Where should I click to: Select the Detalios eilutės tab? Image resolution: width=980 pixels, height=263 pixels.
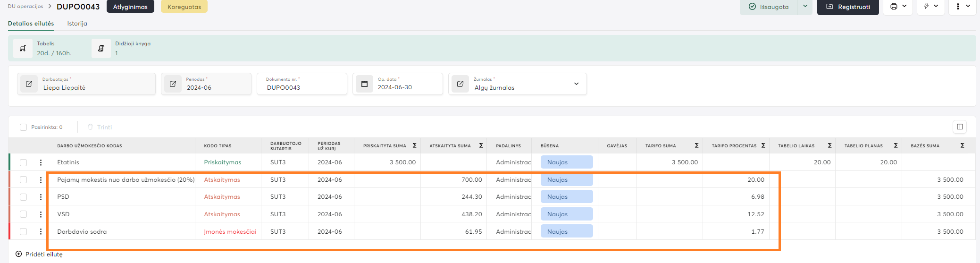31,24
